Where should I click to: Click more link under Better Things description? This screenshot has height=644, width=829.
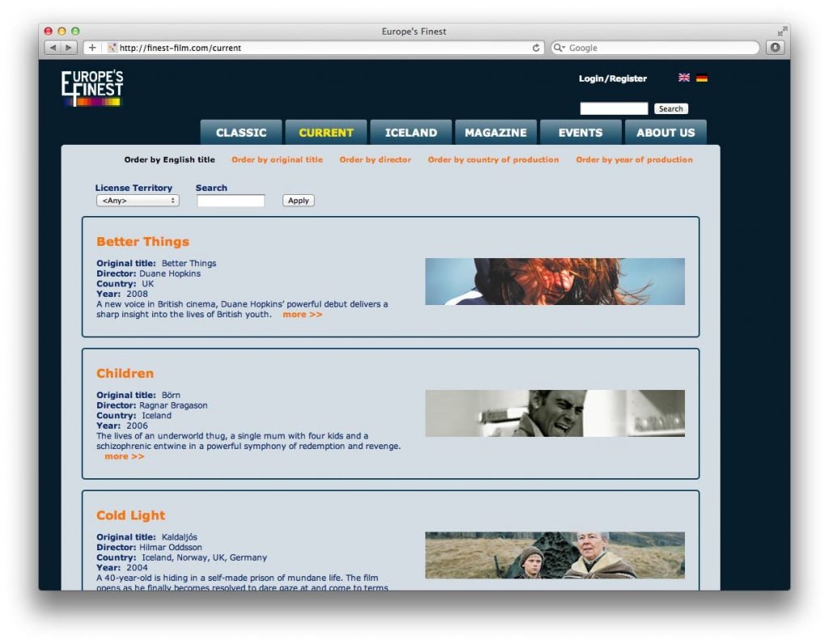303,315
